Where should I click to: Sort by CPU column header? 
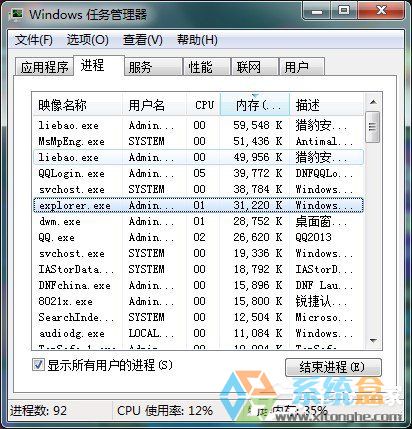click(203, 105)
